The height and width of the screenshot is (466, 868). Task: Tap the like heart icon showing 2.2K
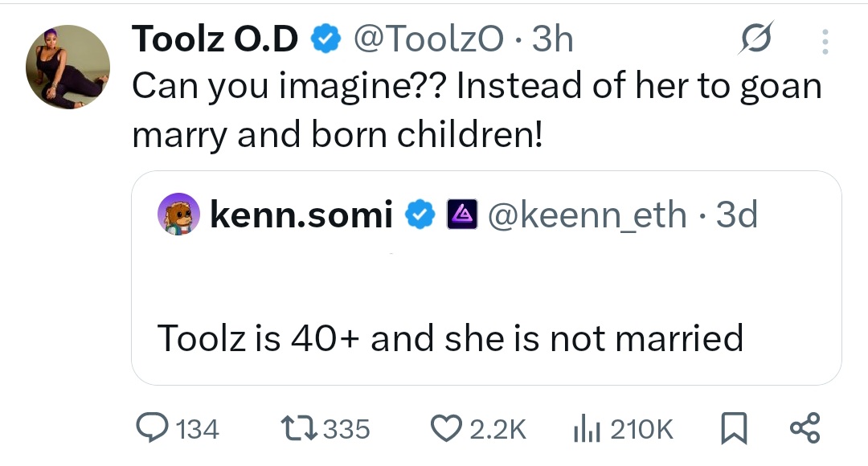tap(446, 428)
